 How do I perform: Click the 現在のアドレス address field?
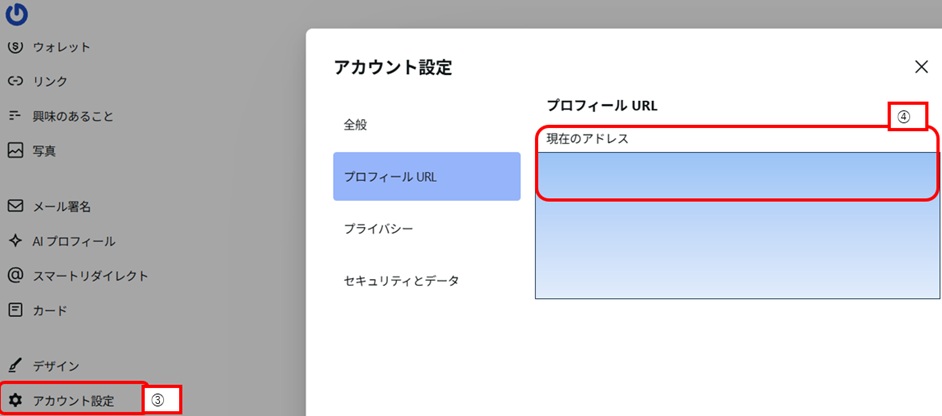click(736, 174)
